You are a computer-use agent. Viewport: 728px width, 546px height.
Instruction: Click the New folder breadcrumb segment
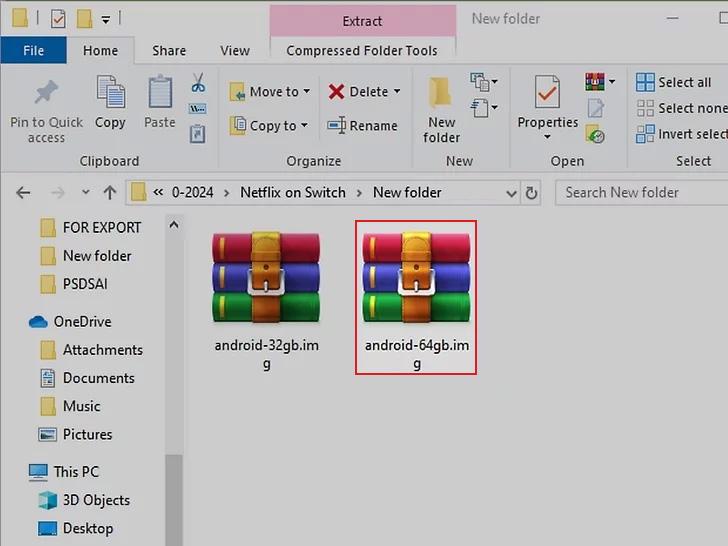(x=407, y=192)
